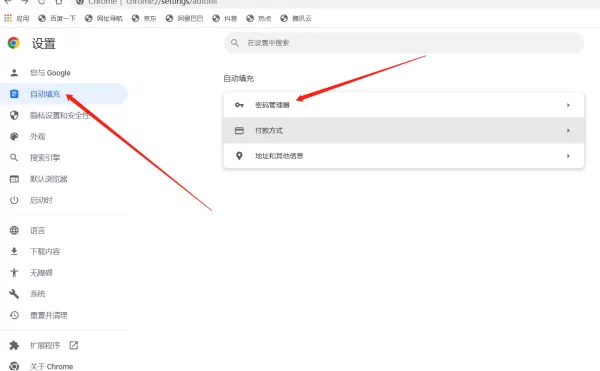Click the 设置 page title

(x=44, y=43)
